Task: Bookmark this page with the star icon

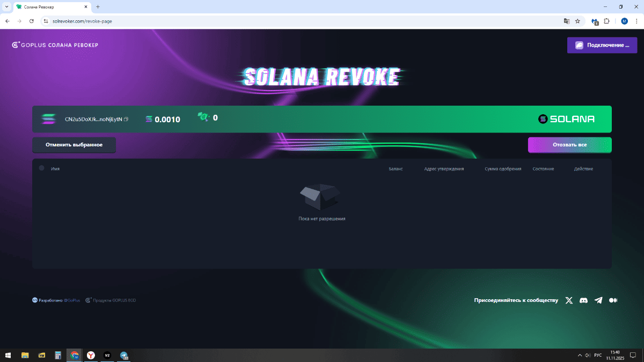Action: (x=577, y=21)
